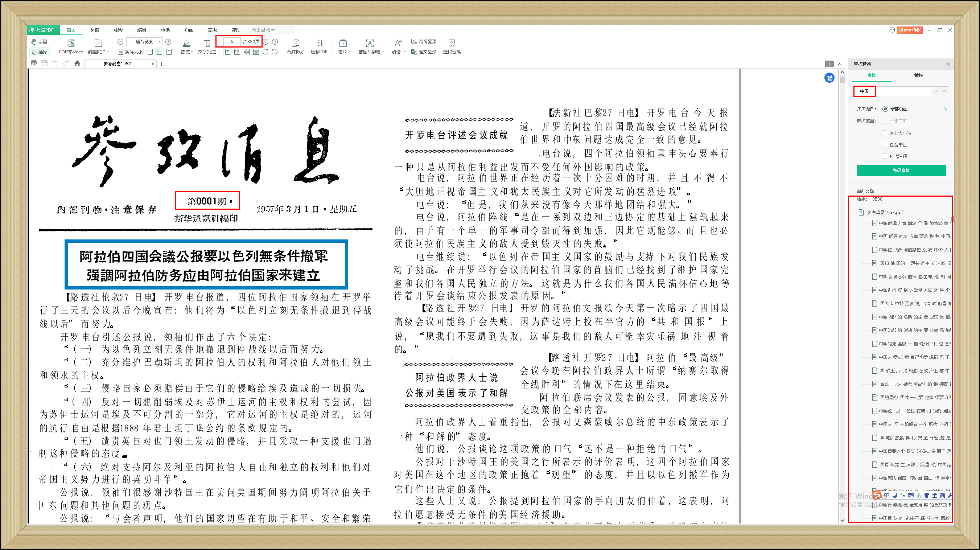This screenshot has width=980, height=550.
Task: Click the green 高级查找 button
Action: (901, 171)
